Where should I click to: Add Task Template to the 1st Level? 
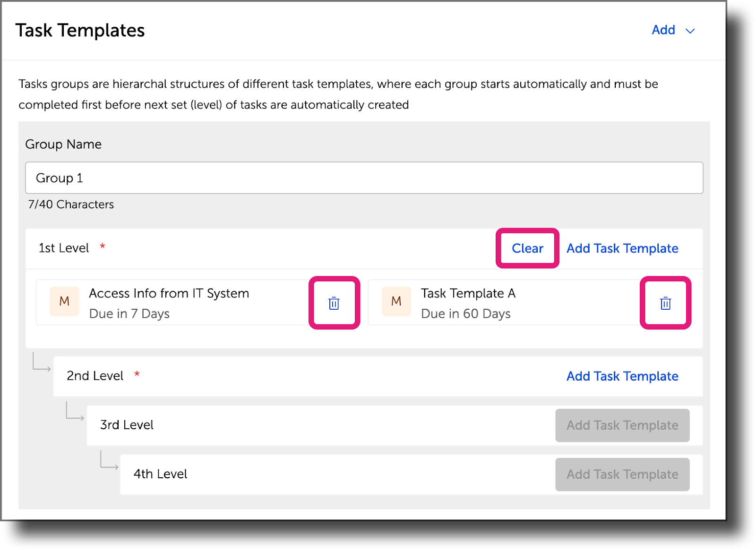[x=622, y=248]
